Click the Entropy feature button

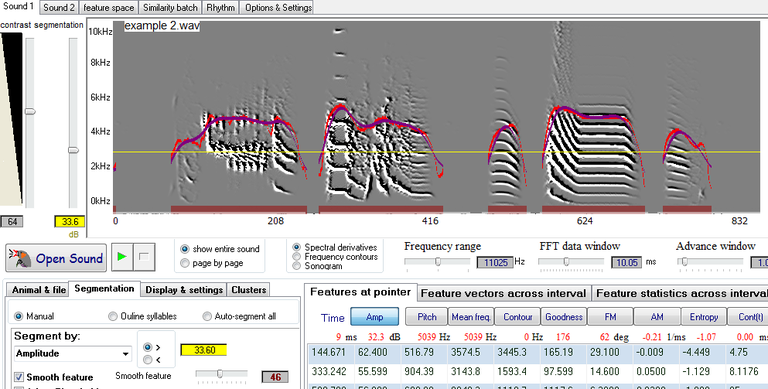(x=703, y=317)
